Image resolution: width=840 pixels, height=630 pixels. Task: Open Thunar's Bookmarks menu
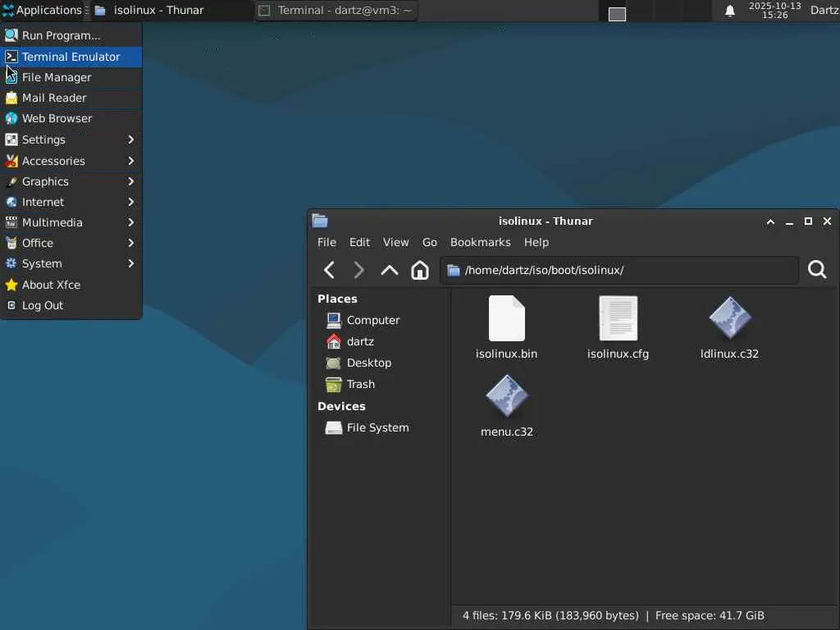(x=481, y=242)
